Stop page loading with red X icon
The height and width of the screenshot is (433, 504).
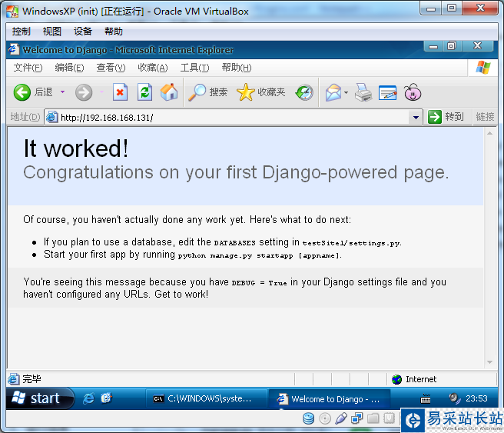[120, 92]
